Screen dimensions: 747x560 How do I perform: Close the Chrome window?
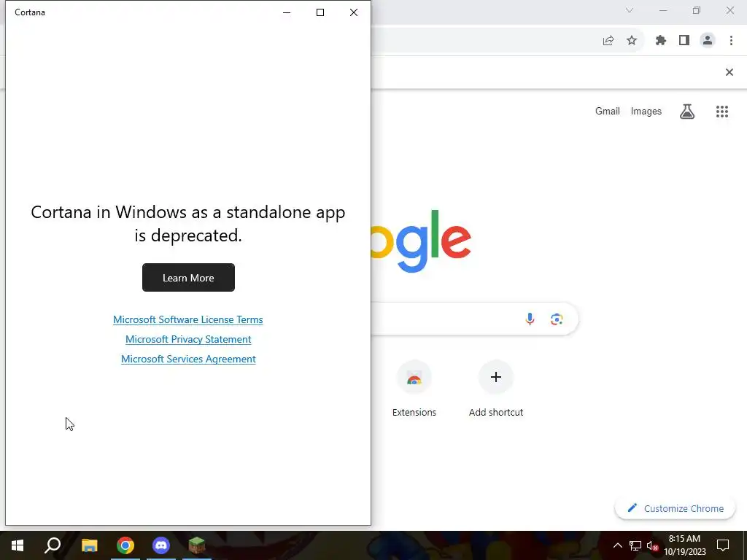click(729, 10)
